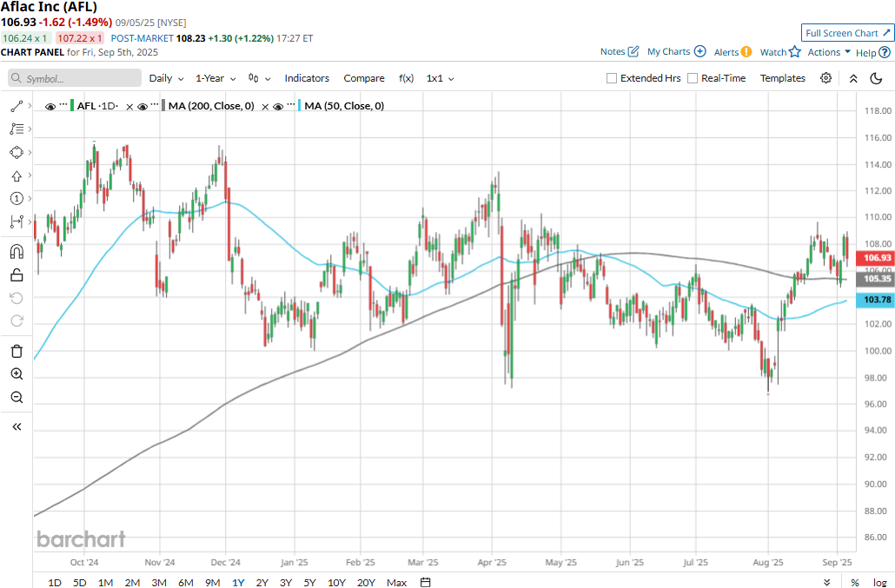Collapse the drawing tools sidebar
Screen dimensions: 895x588
17,426
